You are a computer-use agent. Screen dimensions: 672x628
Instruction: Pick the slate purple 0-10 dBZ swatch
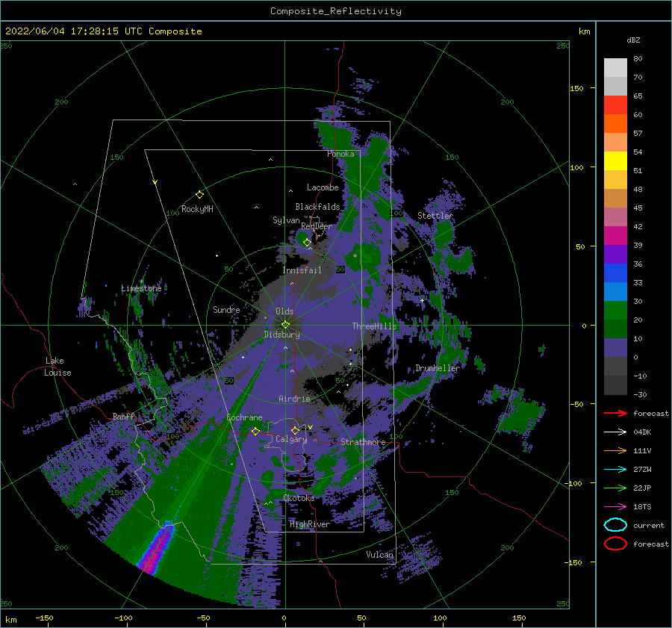pyautogui.click(x=615, y=347)
